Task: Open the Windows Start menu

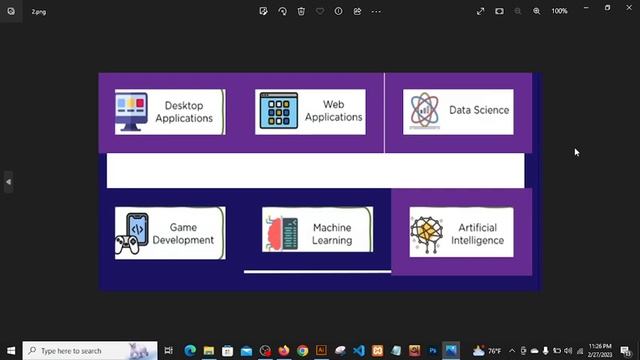Action: (11, 351)
